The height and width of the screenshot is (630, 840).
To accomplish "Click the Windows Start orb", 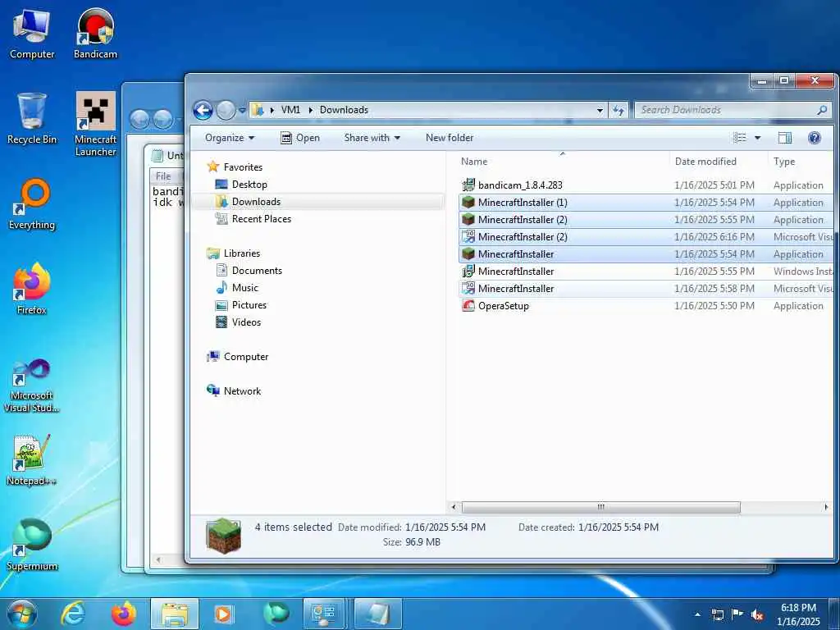I will pyautogui.click(x=21, y=614).
